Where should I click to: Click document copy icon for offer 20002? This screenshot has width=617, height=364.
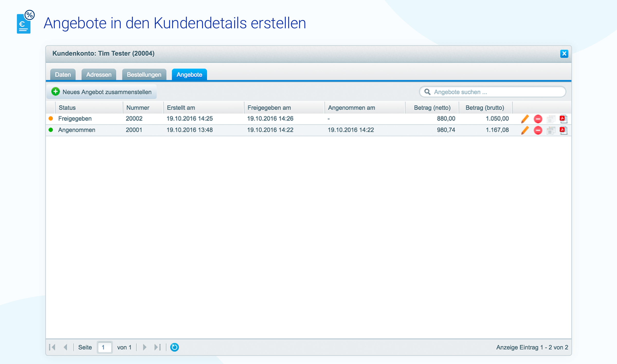pos(551,119)
